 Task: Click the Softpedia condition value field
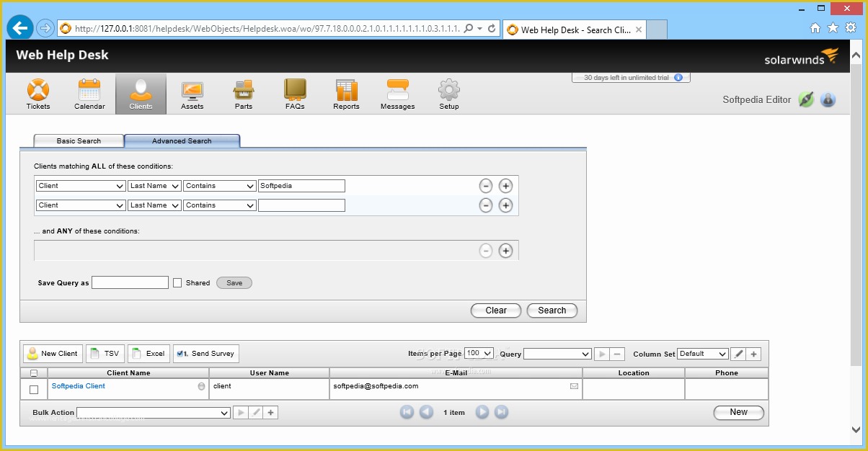pyautogui.click(x=301, y=186)
